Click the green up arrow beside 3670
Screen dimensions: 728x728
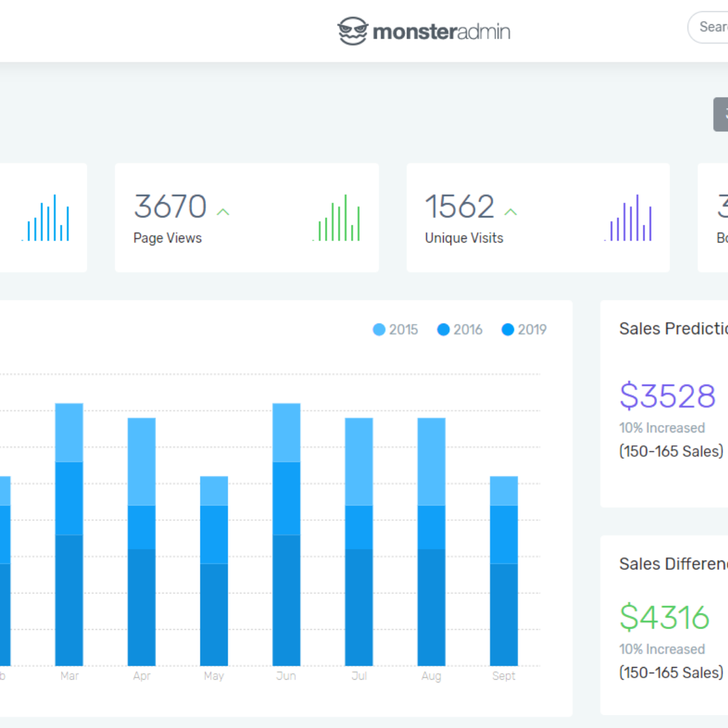tap(223, 212)
